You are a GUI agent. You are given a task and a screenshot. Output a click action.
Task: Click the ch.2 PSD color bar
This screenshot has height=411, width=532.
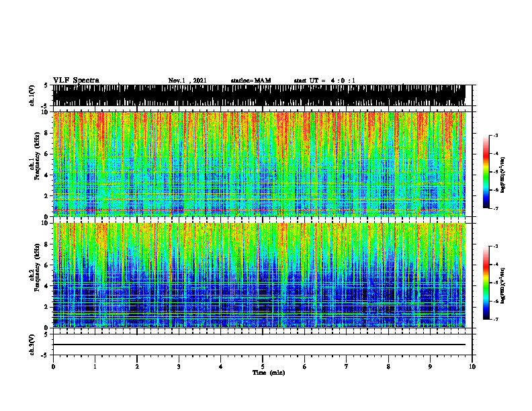tap(486, 283)
